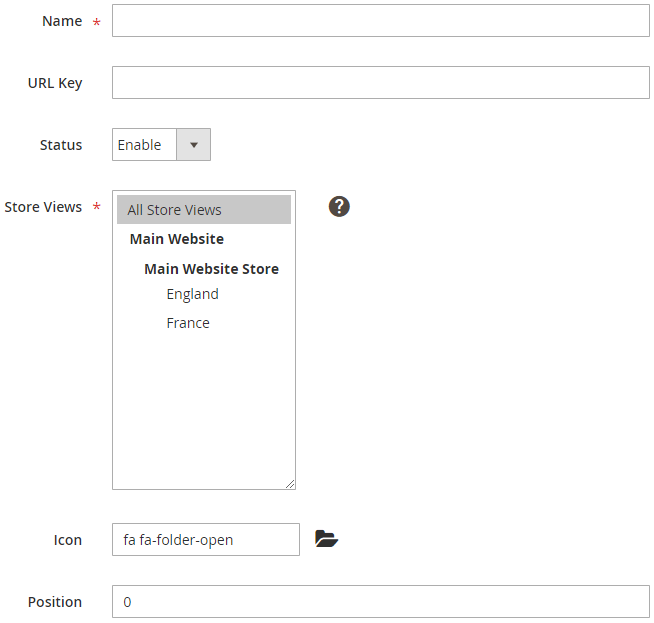Select All Store Views option

204,210
